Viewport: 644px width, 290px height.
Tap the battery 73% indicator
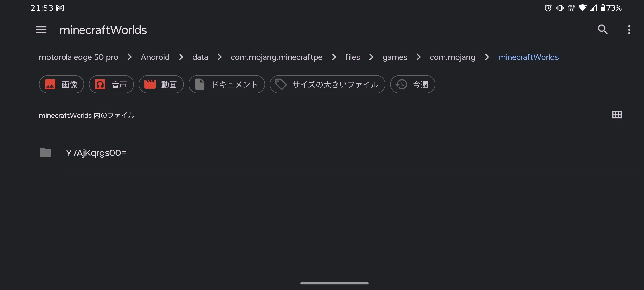[x=611, y=8]
